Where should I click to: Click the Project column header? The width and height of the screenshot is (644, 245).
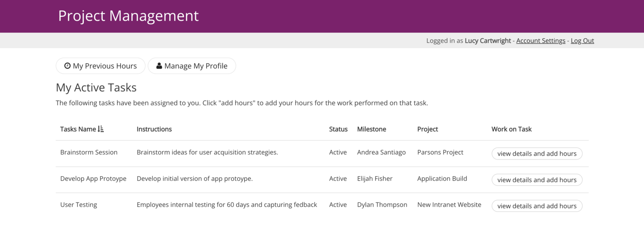(428, 129)
